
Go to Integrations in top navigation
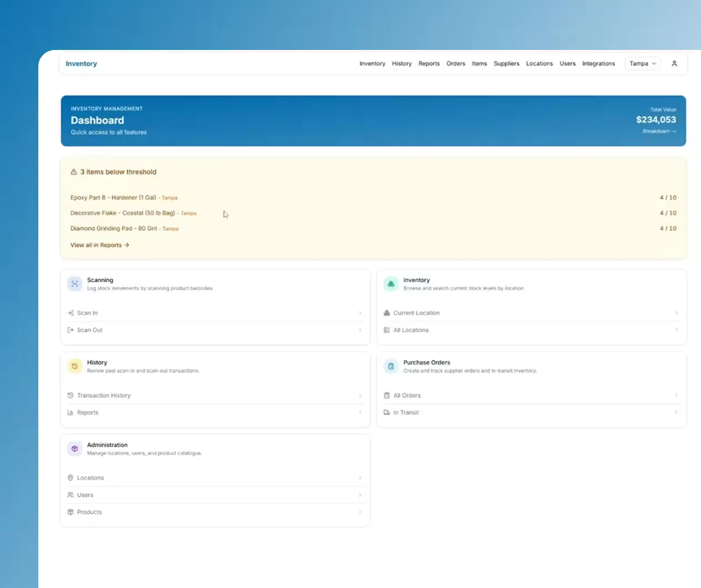click(598, 64)
